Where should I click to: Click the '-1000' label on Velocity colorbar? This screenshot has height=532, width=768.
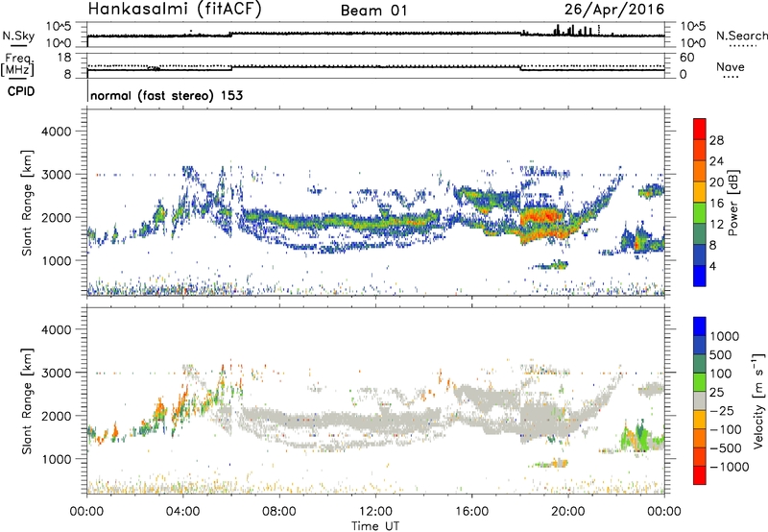click(x=730, y=467)
